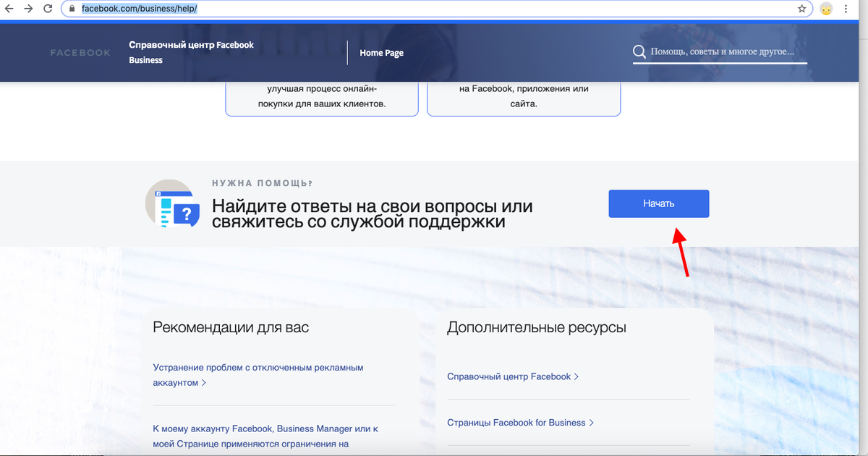
Task: Bookmark the page with the star icon
Action: point(801,9)
